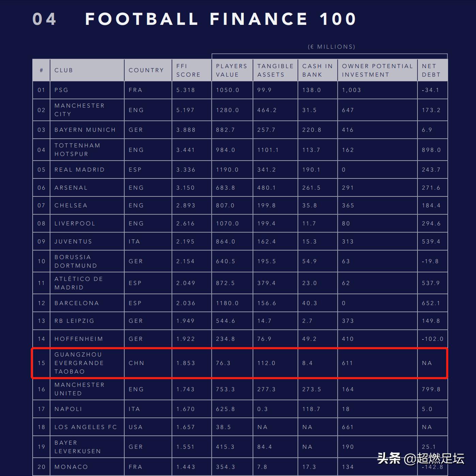Select Hoffenheim's net debt -102.0
The height and width of the screenshot is (476, 476).
point(432,339)
